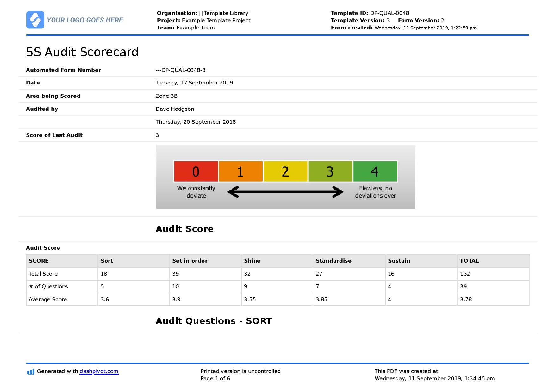Screen dimensions: 555x392
Task: Click the grand total score 132
Action: click(x=465, y=274)
